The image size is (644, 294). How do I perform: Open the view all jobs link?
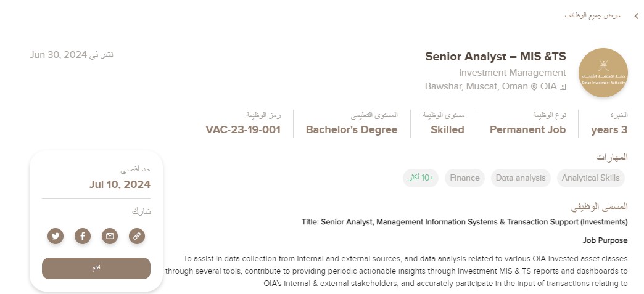[592, 15]
